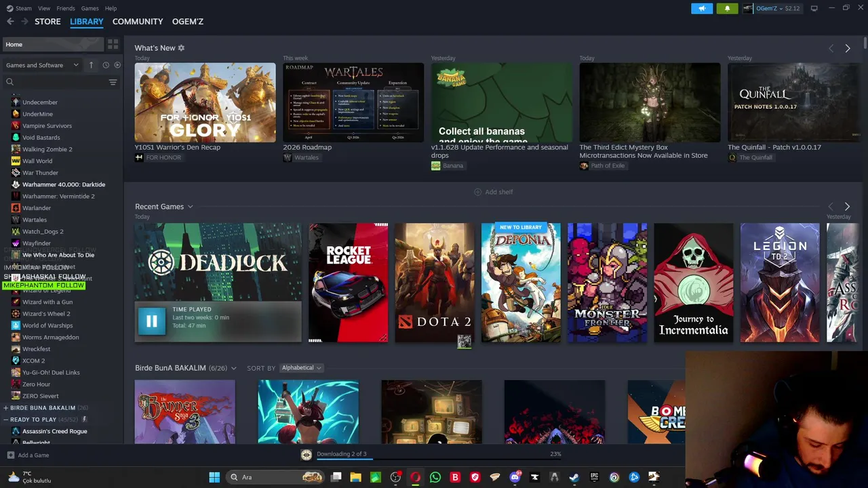This screenshot has width=868, height=488.
Task: Click Add a Game
Action: coord(28,455)
